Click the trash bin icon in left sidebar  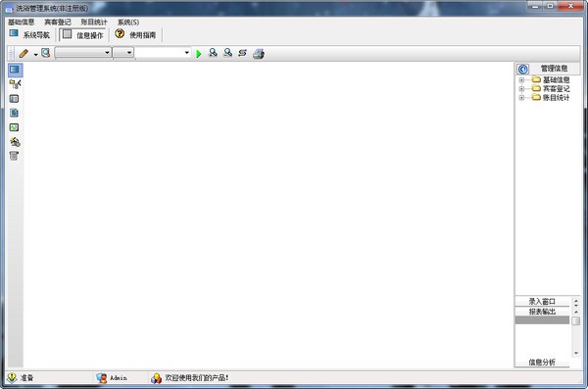click(x=15, y=156)
